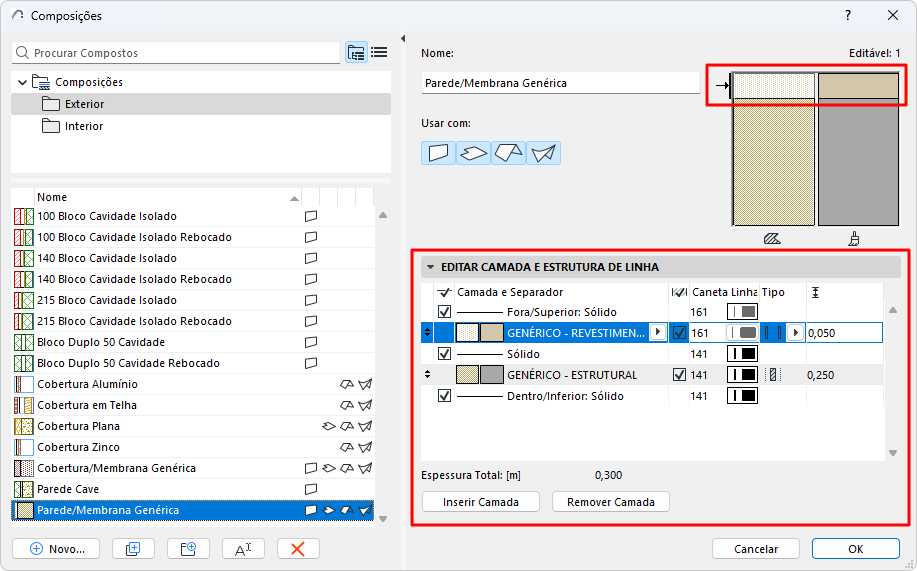Open building material popup for GENÉRICO - REVESTIMENTO

[x=658, y=332]
